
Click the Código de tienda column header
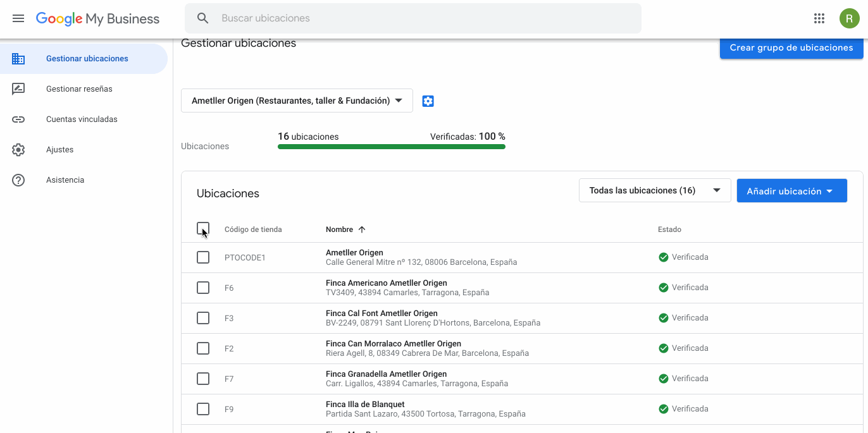tap(253, 229)
